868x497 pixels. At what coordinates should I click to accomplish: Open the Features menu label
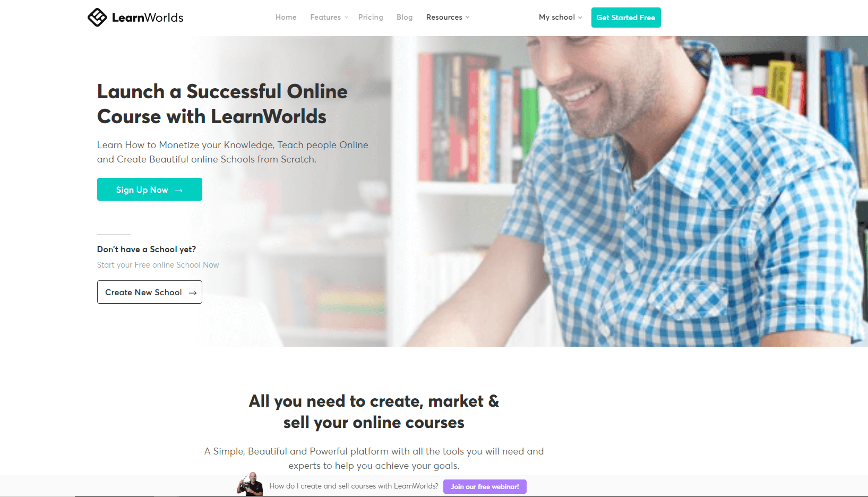point(325,18)
